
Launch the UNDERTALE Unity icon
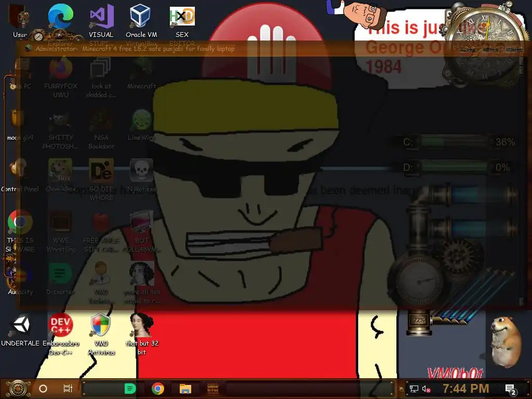(x=20, y=329)
